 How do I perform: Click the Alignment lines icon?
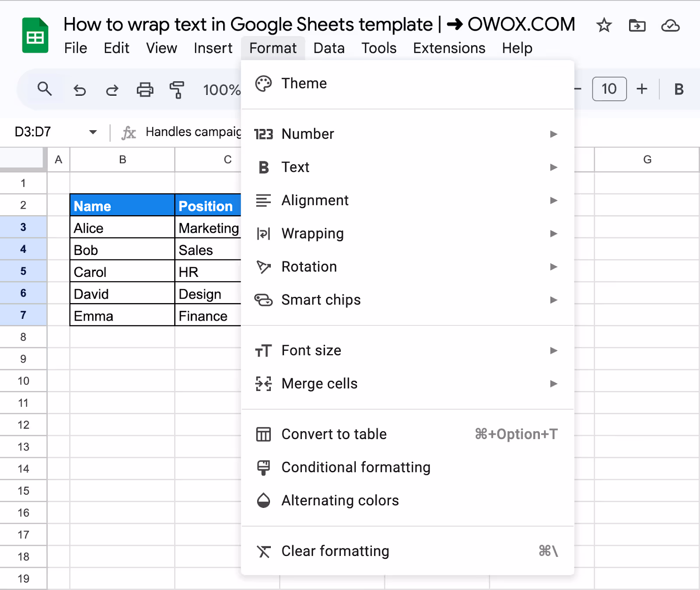[263, 200]
